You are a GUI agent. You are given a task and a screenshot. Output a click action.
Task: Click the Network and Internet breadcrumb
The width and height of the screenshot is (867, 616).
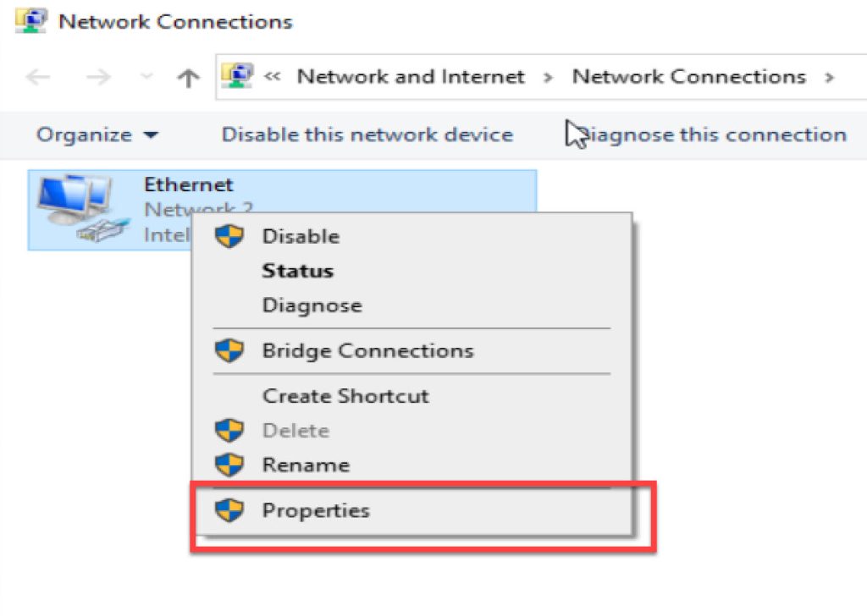(411, 77)
